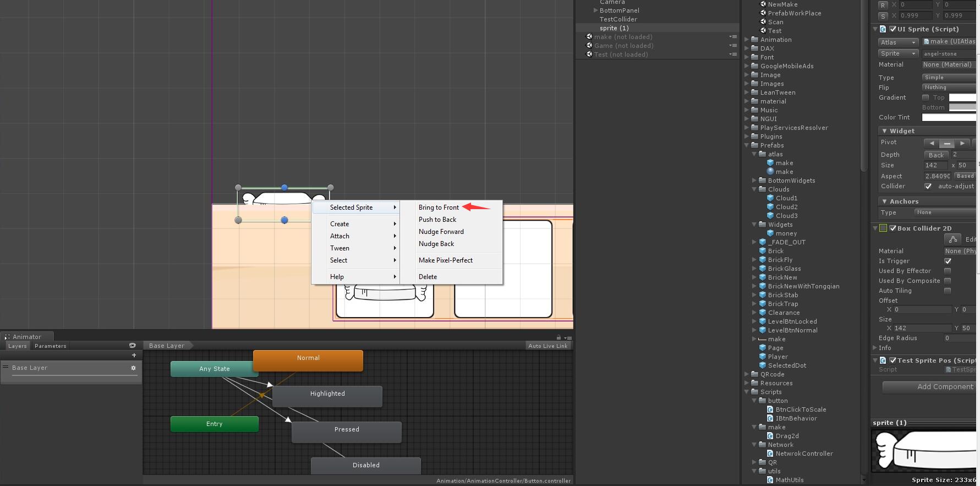The height and width of the screenshot is (486, 980).
Task: Collapse the Clouds folder arrow
Action: pyautogui.click(x=754, y=189)
